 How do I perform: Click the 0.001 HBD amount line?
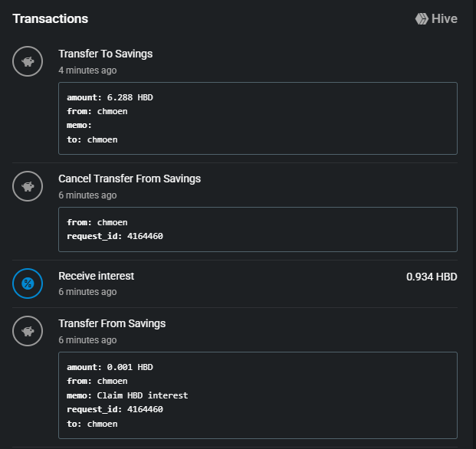tap(110, 367)
